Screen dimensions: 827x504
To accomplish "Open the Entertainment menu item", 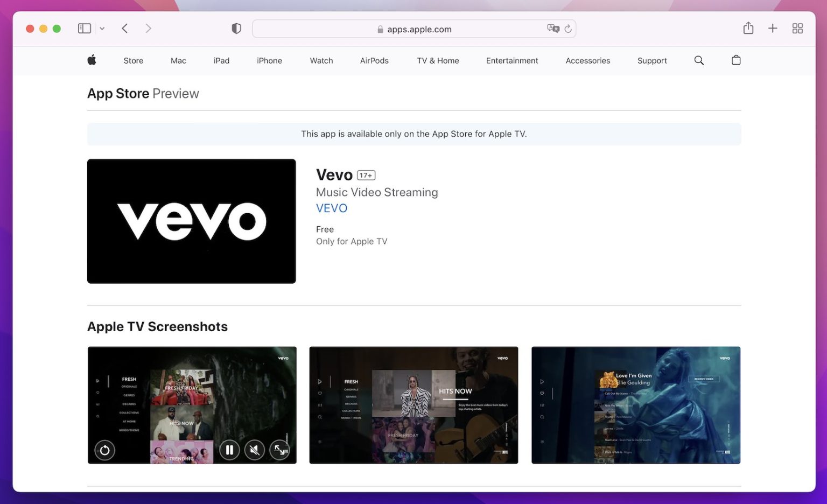I will click(512, 61).
